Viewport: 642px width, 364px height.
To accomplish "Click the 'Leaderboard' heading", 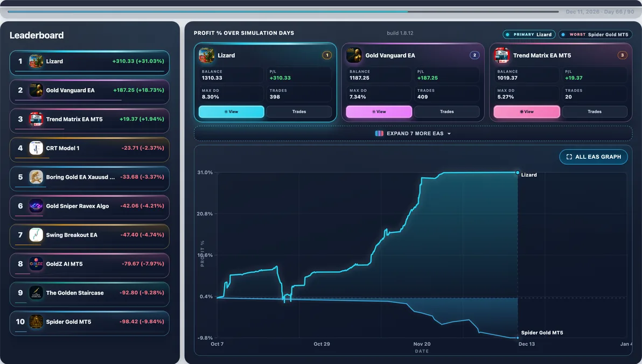I will (37, 35).
